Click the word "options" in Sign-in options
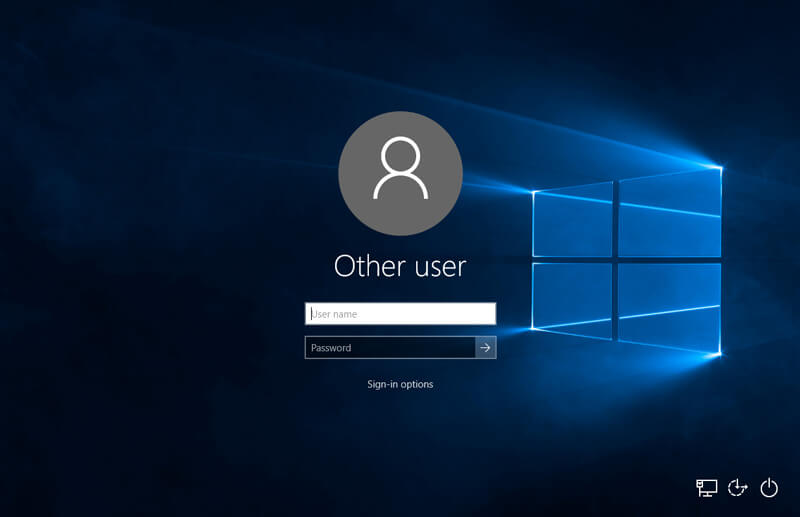This screenshot has width=800, height=517. tap(417, 384)
